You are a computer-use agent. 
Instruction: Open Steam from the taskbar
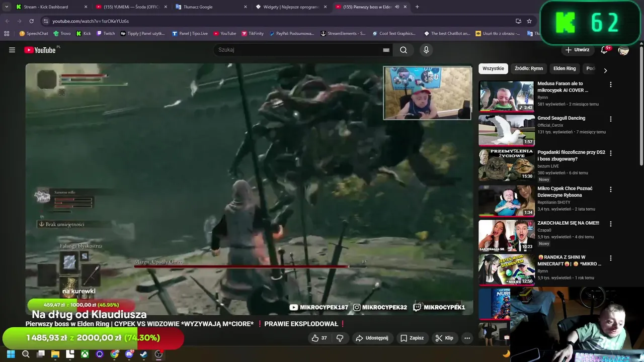(144, 354)
